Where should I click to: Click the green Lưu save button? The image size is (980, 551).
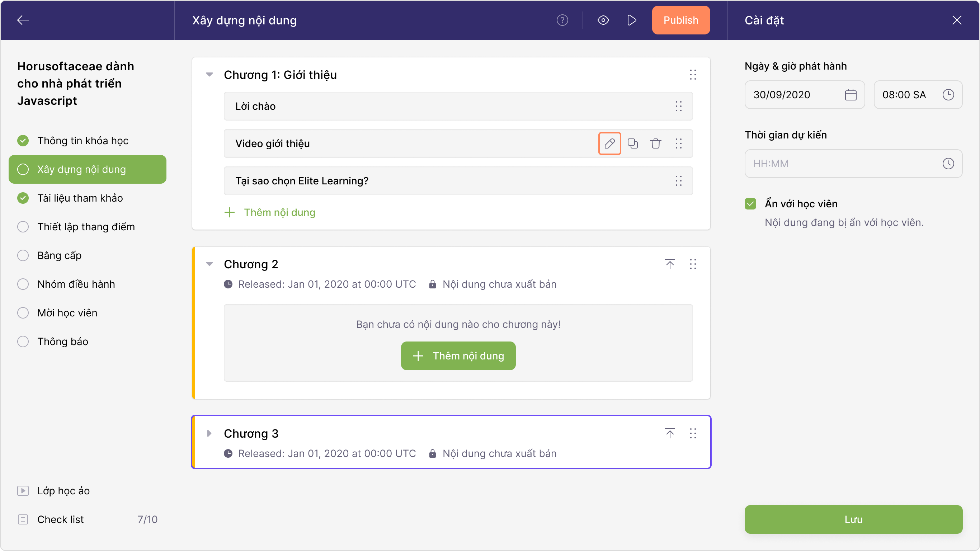[x=853, y=519]
